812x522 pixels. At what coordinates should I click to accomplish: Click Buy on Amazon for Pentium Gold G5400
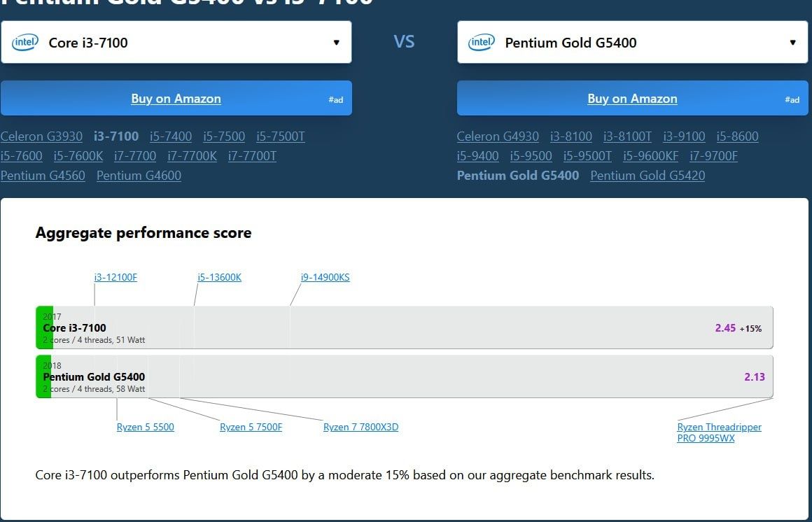point(632,99)
